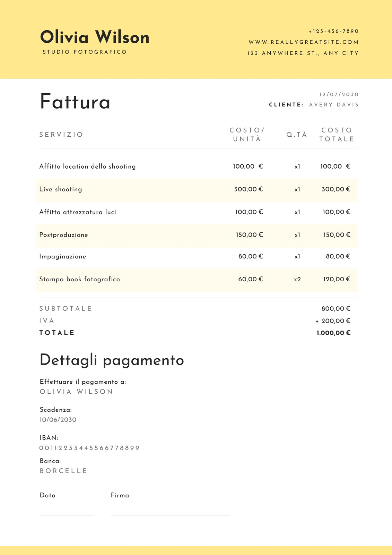
Task: Click the invoice date 12/07/2030
Action: pos(339,94)
